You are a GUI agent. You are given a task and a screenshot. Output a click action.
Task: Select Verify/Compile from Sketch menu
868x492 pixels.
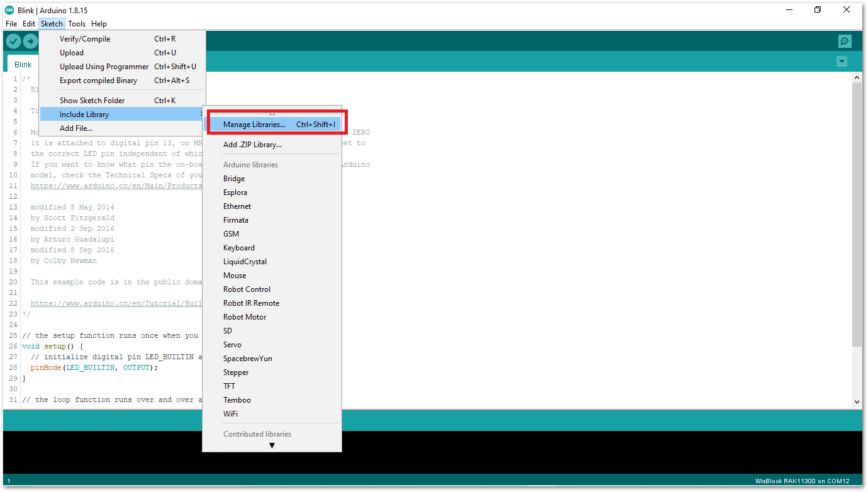[122, 39]
